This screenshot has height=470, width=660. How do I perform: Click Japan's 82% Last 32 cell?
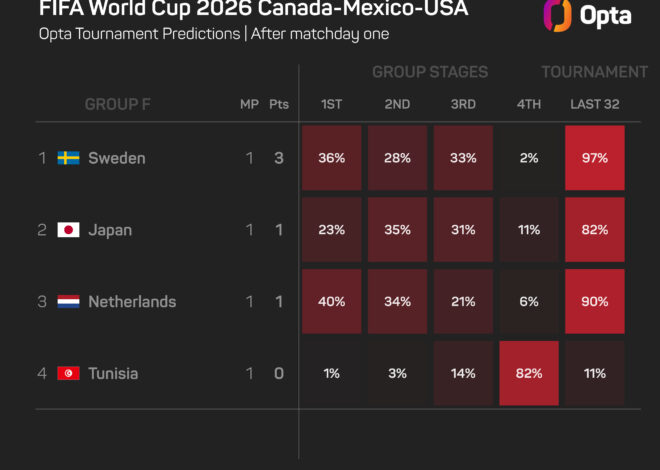click(x=595, y=230)
